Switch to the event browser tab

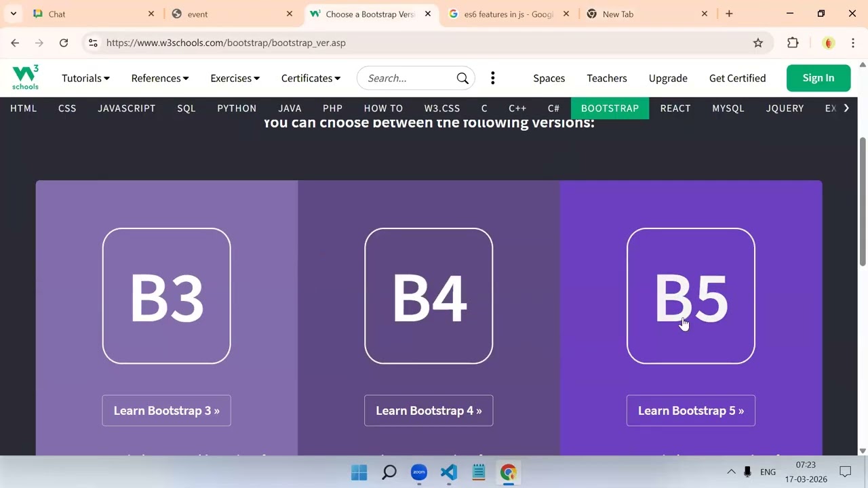pos(232,14)
